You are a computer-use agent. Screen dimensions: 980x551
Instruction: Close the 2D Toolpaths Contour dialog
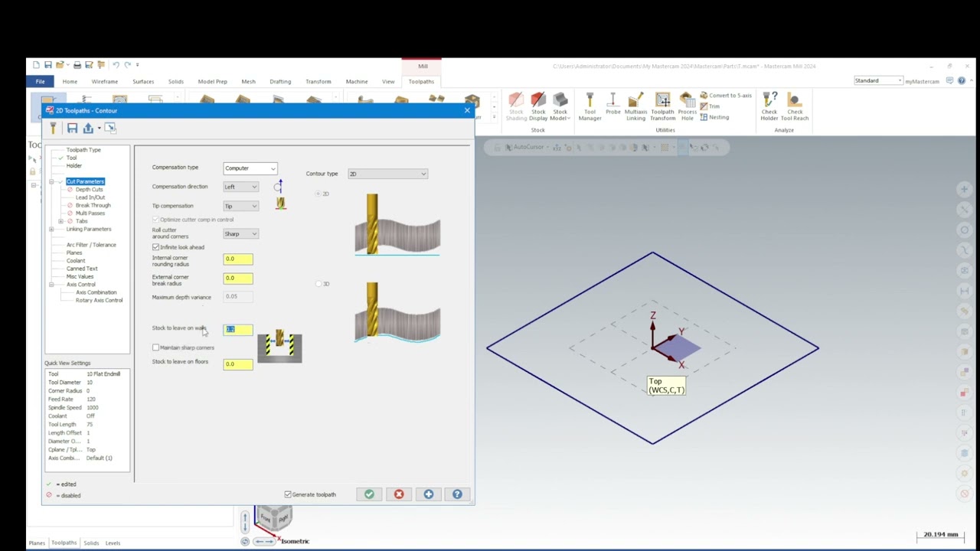[x=467, y=110]
